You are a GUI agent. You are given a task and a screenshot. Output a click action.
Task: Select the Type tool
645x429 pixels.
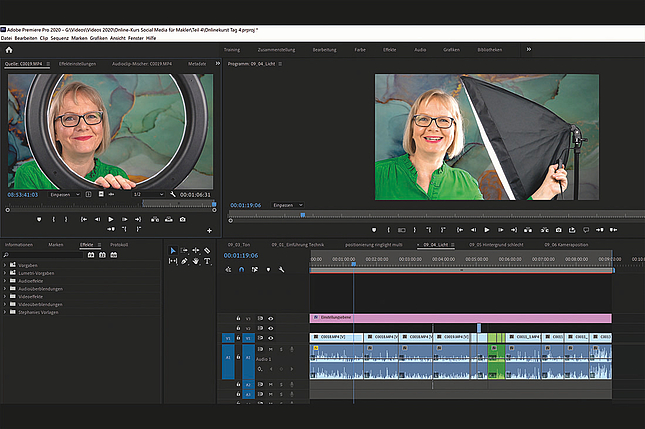click(206, 261)
